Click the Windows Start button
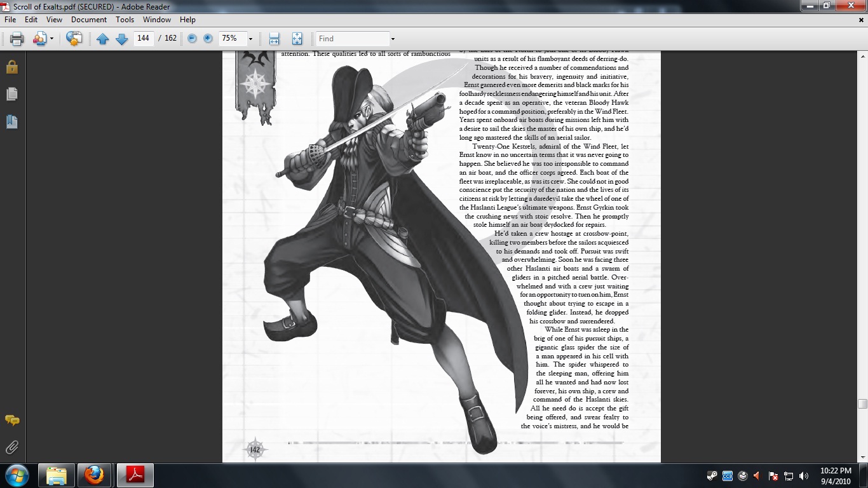The height and width of the screenshot is (488, 868). [x=17, y=475]
